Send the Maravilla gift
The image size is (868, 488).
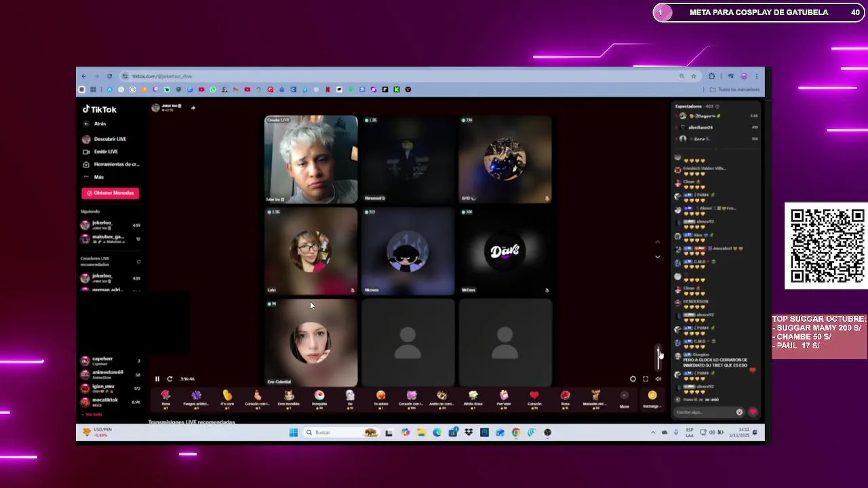[x=595, y=399]
